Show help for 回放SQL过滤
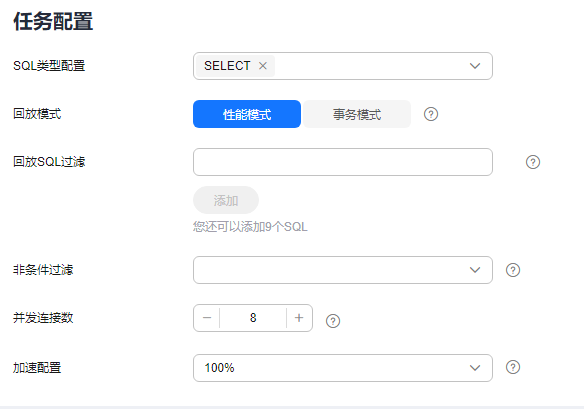 [533, 162]
